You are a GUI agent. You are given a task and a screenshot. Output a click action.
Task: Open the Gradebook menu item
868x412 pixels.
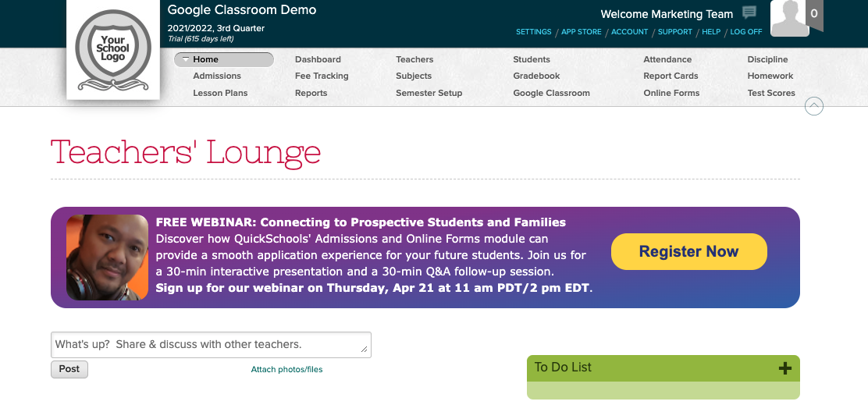pyautogui.click(x=536, y=76)
